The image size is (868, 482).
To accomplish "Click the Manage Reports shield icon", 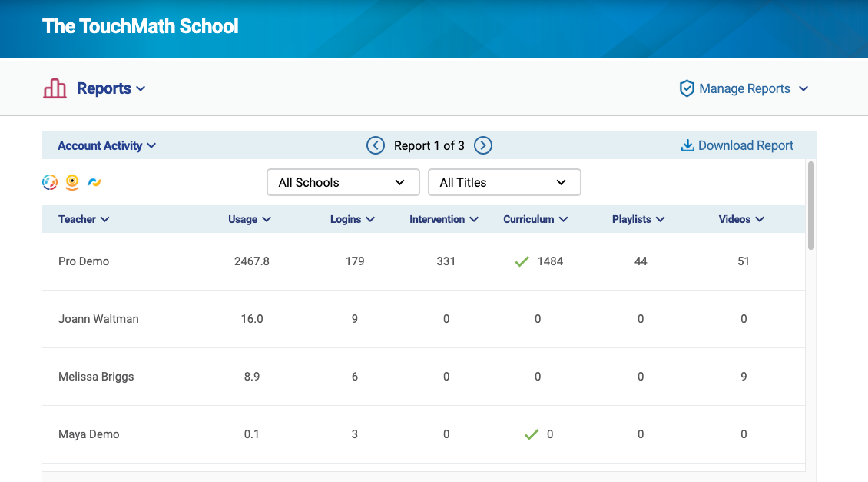I will click(x=687, y=88).
